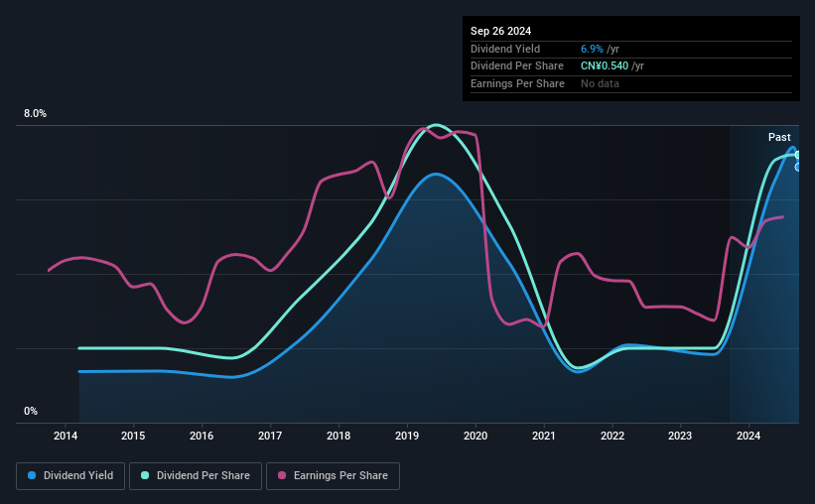This screenshot has width=815, height=504.
Task: Click the Sep 26 2024 tooltip date
Action: 501,31
